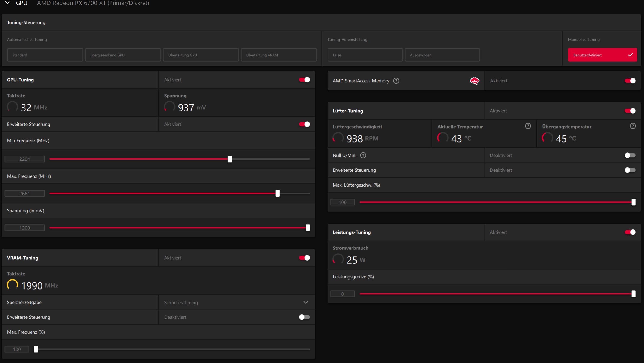
Task: Collapse the GPU section chevron
Action: [x=7, y=3]
